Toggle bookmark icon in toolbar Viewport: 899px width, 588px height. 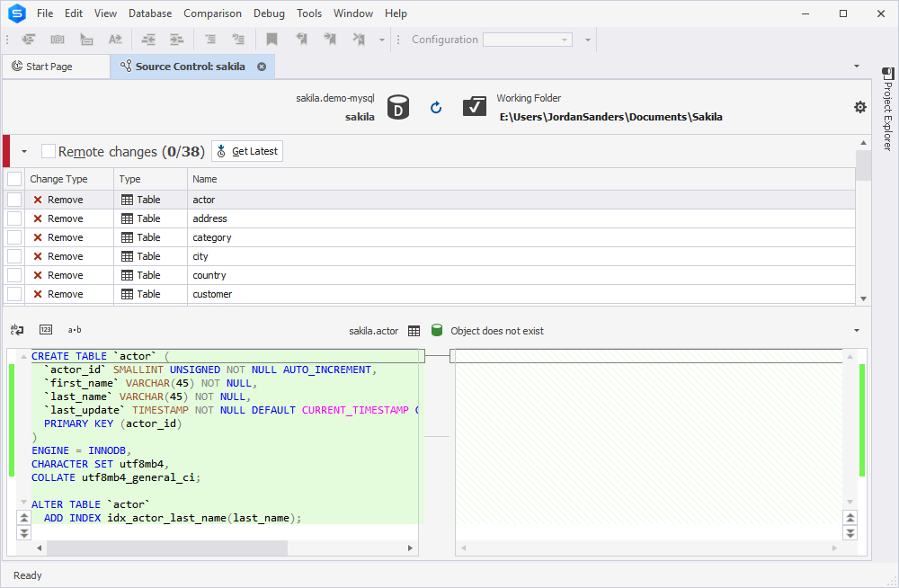271,39
